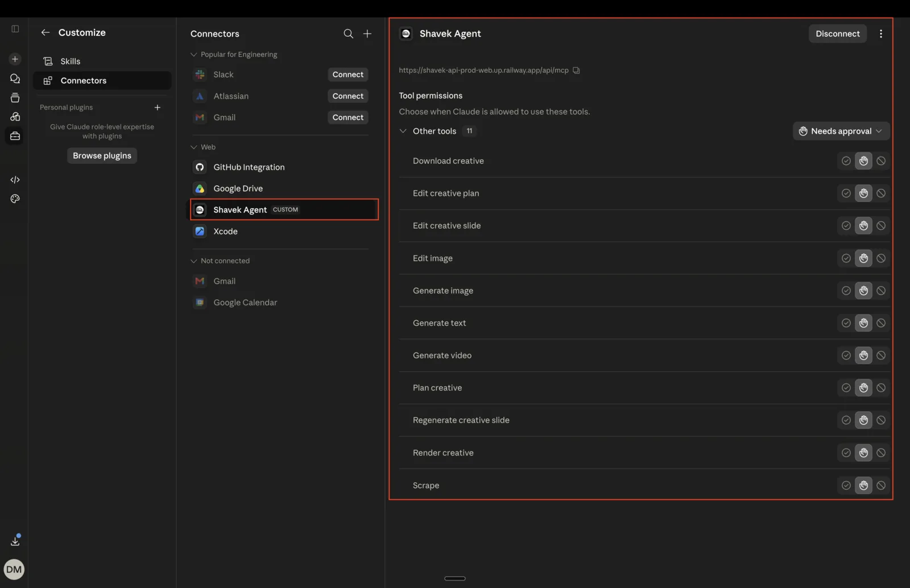The width and height of the screenshot is (910, 588).
Task: Copy the MCP server URL
Action: coord(576,71)
